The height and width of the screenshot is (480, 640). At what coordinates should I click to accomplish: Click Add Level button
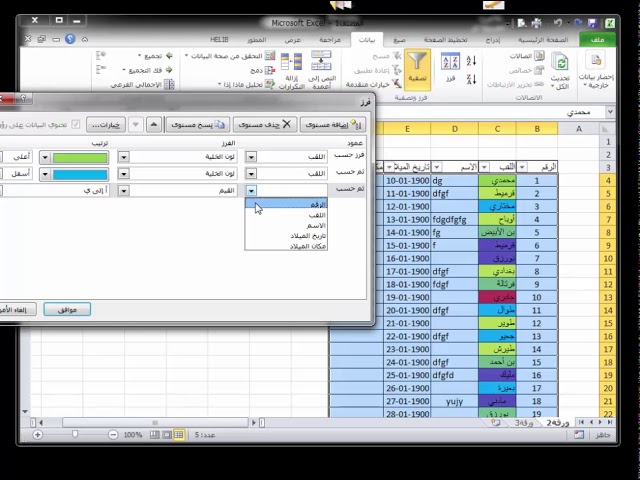point(333,124)
